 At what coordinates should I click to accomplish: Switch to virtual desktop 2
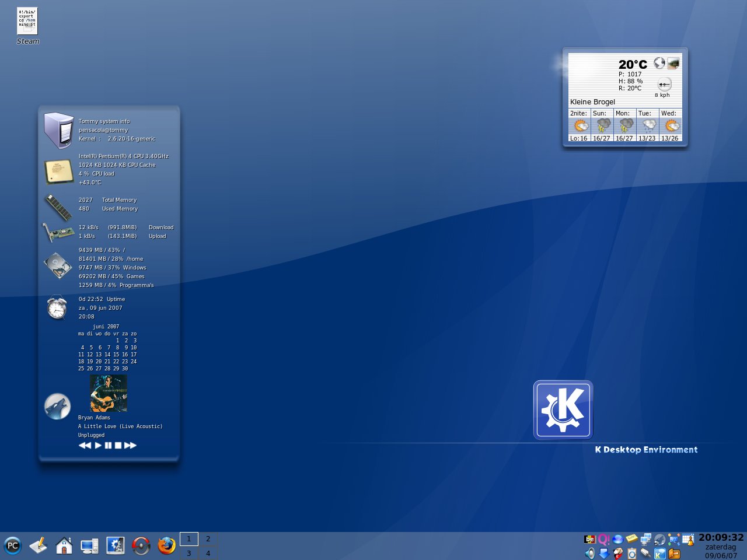coord(208,539)
